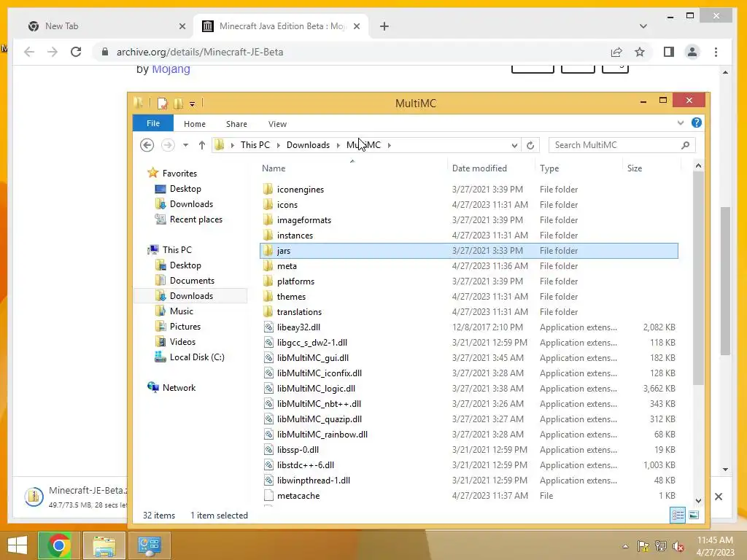This screenshot has height=560, width=747.
Task: Show hidden tray icons arrow
Action: (x=625, y=546)
